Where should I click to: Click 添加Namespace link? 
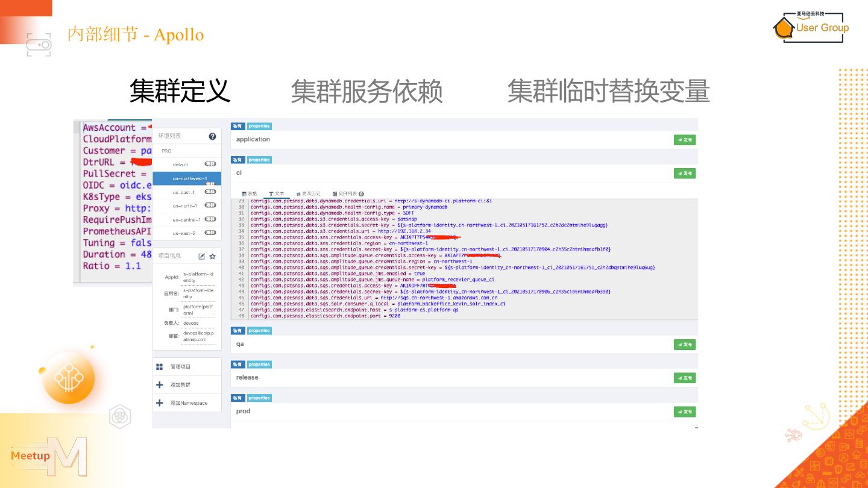189,402
